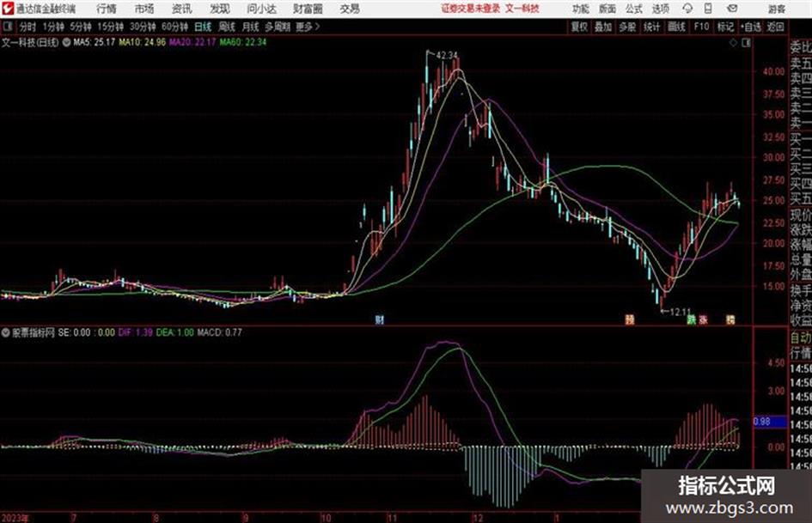Screen dimensions: 812x523
Task: Switch to 30分钟 period
Action: (x=143, y=27)
